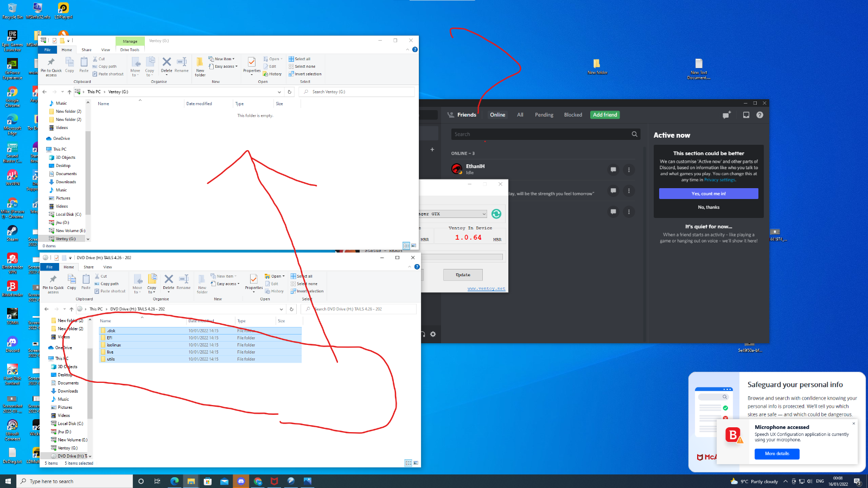The image size is (868, 488).
Task: Open the New Text Document desktop file
Action: [x=699, y=69]
